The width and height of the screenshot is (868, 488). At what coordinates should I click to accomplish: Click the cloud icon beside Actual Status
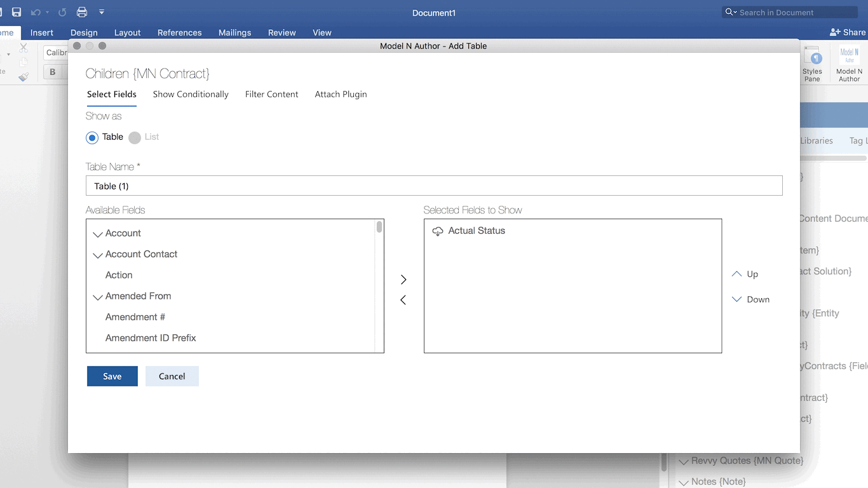click(438, 231)
